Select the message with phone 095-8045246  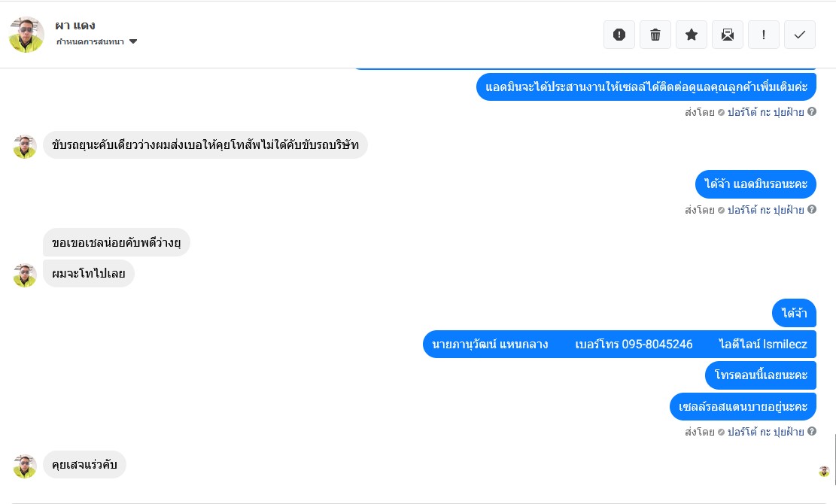[619, 345]
